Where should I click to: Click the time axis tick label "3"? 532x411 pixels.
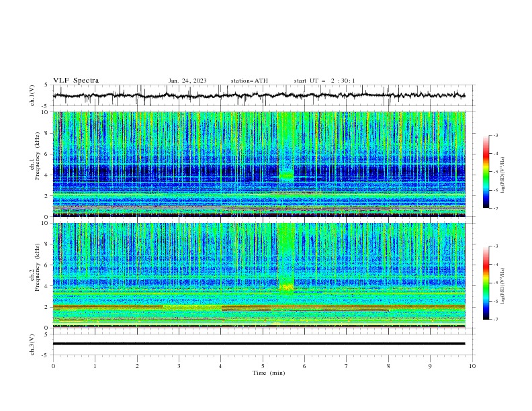click(179, 366)
